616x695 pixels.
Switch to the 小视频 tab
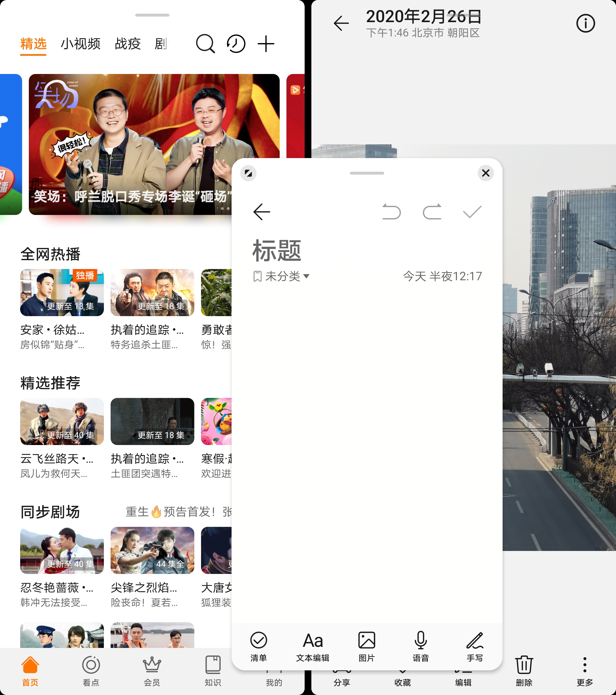pos(81,43)
